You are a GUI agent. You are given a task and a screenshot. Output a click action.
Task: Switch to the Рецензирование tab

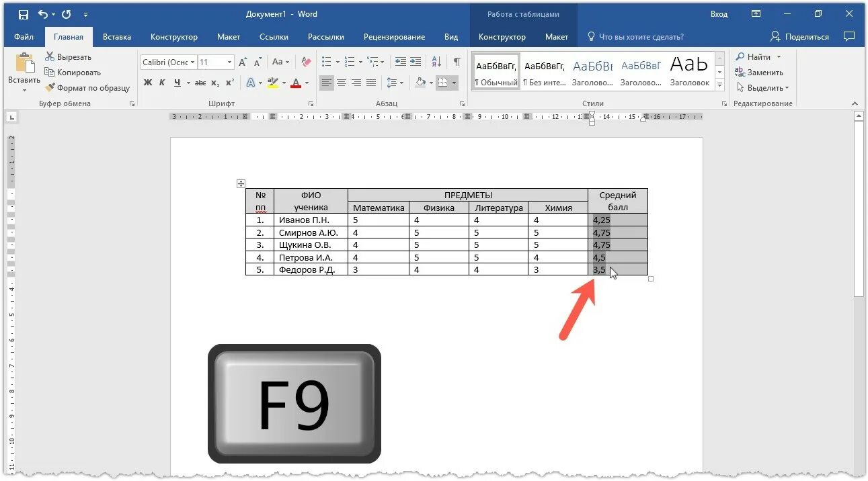point(394,37)
